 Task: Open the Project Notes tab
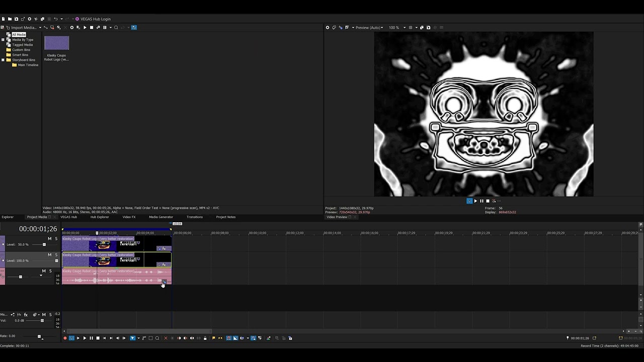coord(226,217)
